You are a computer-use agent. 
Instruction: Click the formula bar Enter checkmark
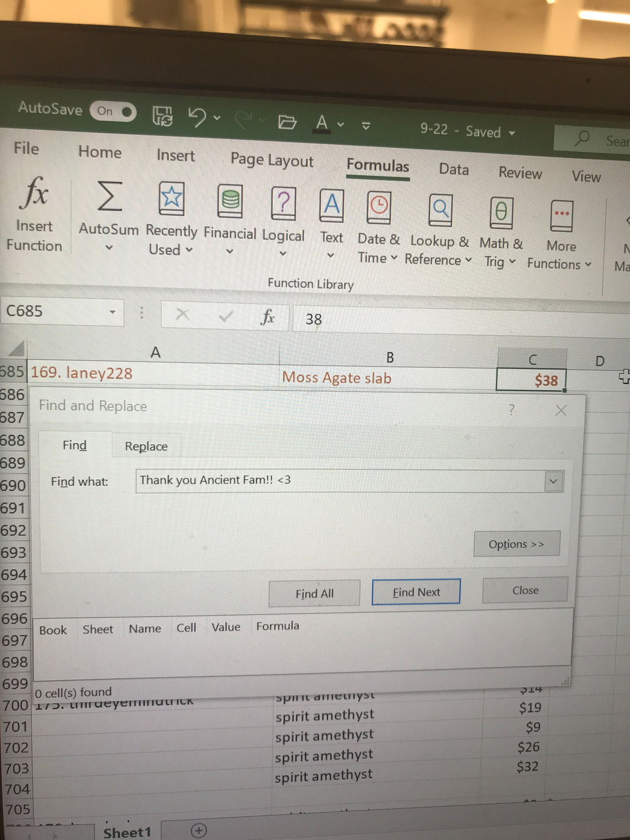(225, 316)
